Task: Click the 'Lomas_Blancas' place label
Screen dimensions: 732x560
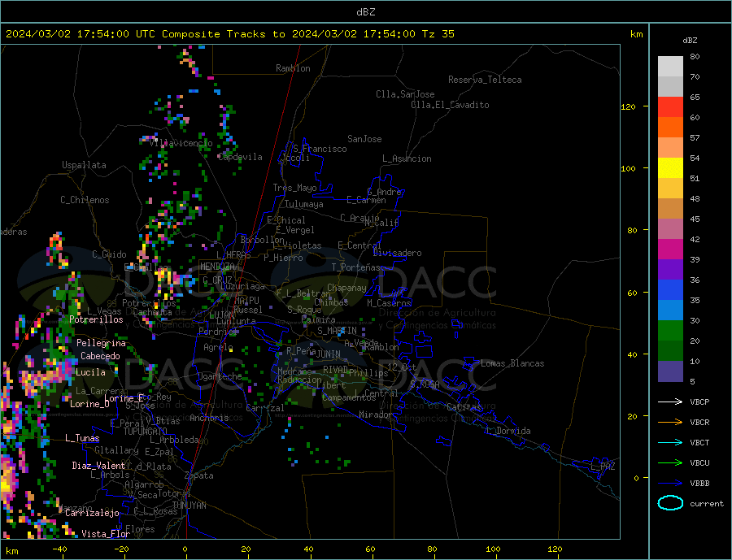Action: (512, 363)
